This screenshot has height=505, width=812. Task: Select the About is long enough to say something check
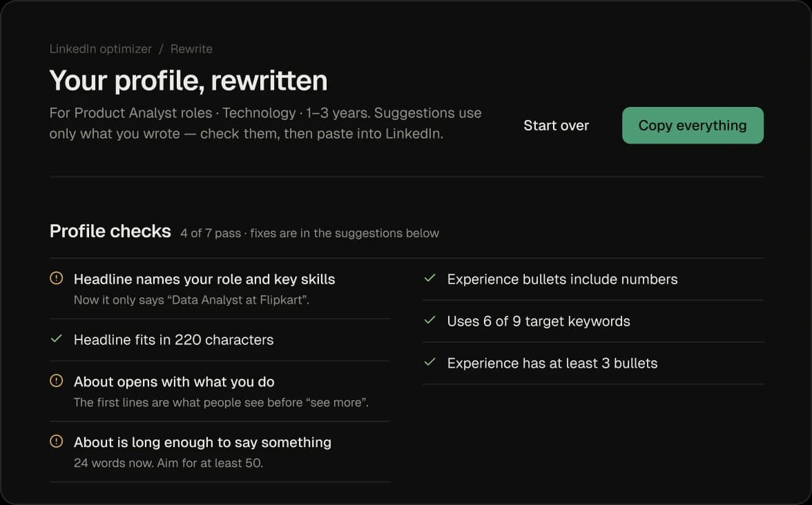tap(220, 452)
